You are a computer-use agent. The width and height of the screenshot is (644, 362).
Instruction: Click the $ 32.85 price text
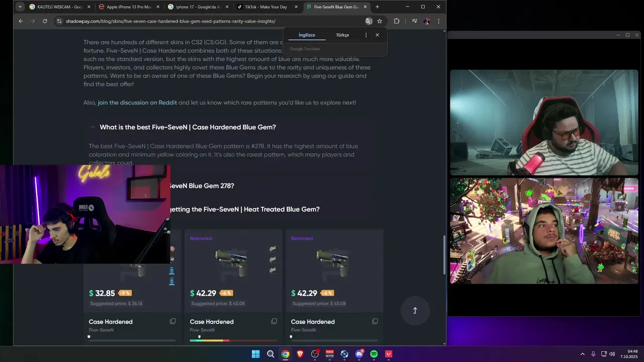[x=102, y=293]
